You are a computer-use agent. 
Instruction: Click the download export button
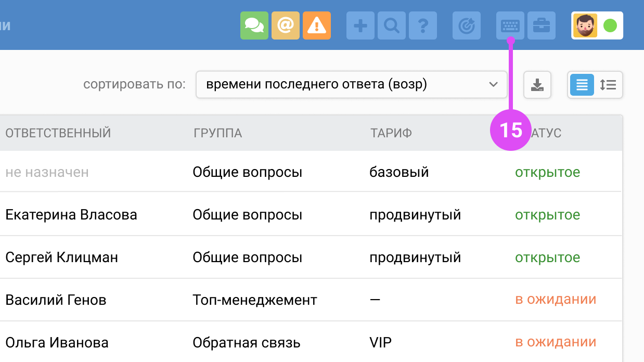pos(537,85)
